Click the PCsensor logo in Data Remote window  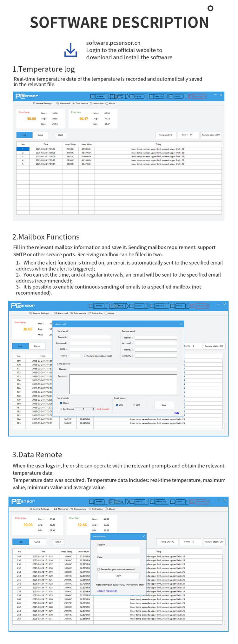coord(23,501)
